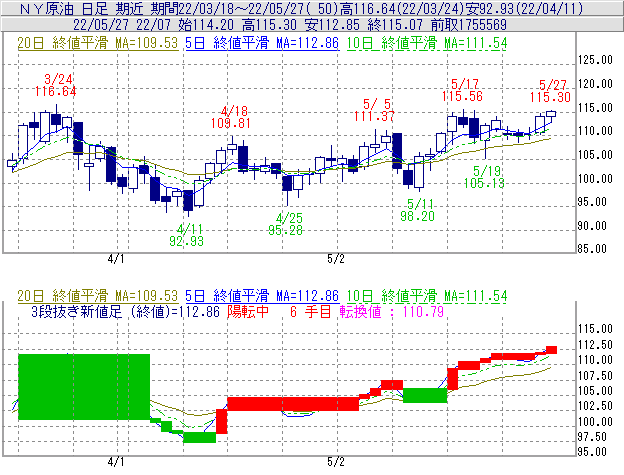Click the 5/2 date label under lower chart
The height and width of the screenshot is (475, 624).
pyautogui.click(x=335, y=462)
